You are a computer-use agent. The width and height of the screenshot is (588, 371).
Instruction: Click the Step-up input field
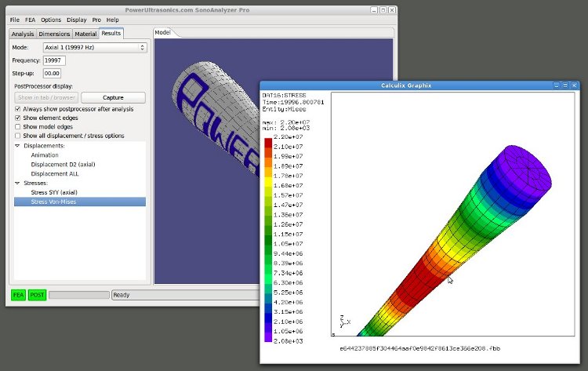52,73
